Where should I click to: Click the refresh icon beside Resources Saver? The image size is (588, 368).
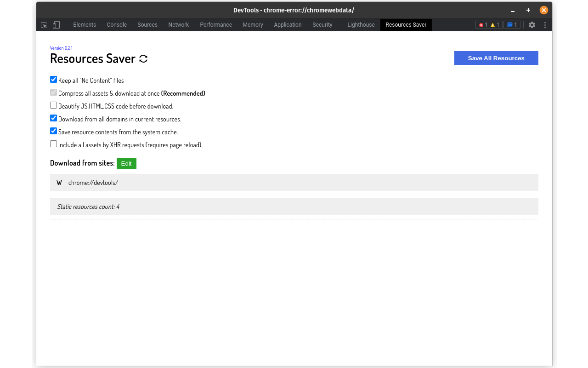[x=143, y=59]
